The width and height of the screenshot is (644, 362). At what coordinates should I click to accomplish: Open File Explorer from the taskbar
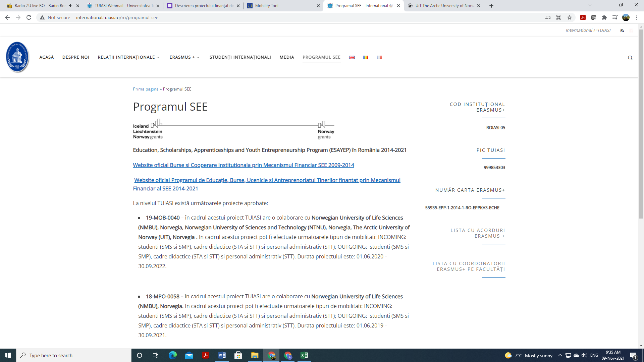pos(255,355)
